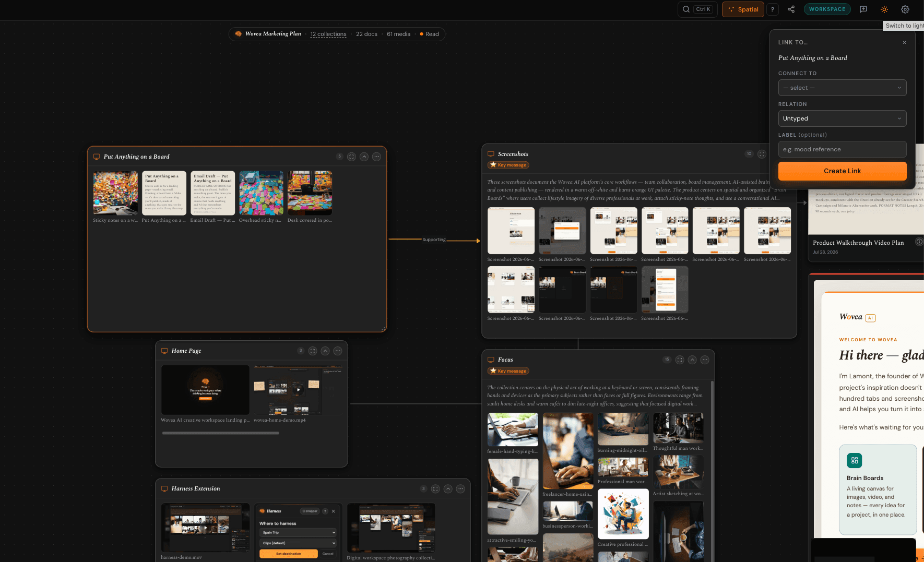Screen dimensions: 924x562
Task: Open the WORKSPACE pill
Action: (827, 9)
